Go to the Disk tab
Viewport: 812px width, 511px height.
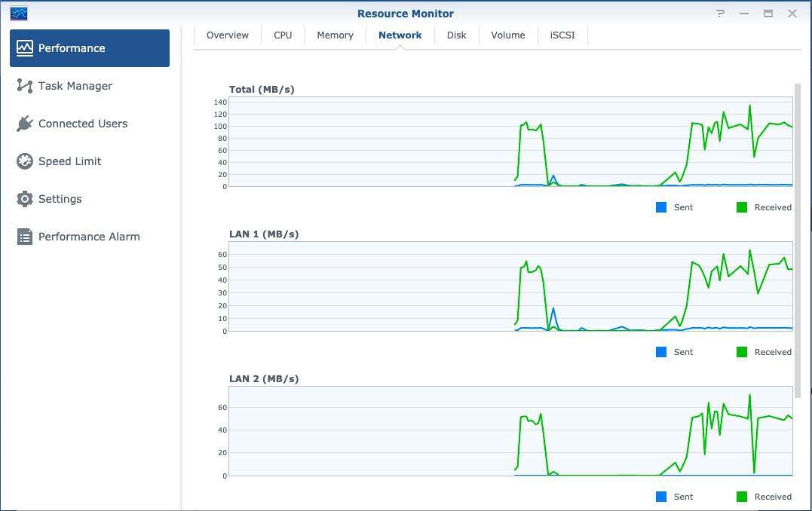[456, 35]
